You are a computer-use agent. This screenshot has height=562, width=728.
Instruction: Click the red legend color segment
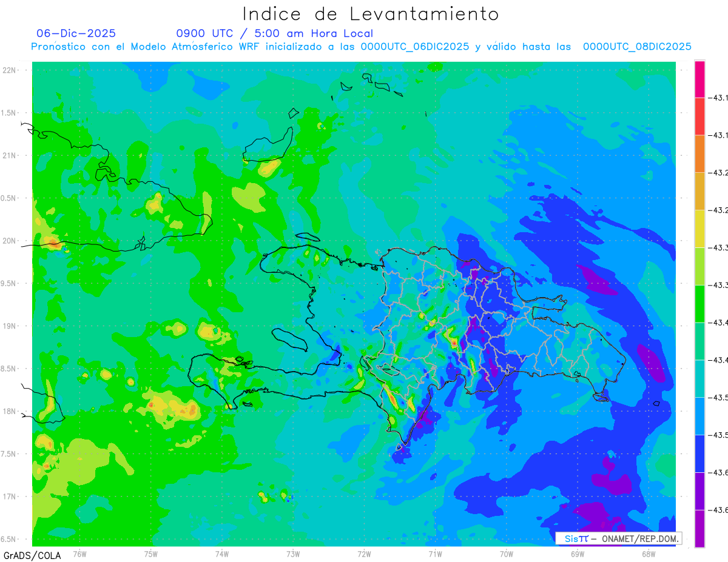pos(699,116)
